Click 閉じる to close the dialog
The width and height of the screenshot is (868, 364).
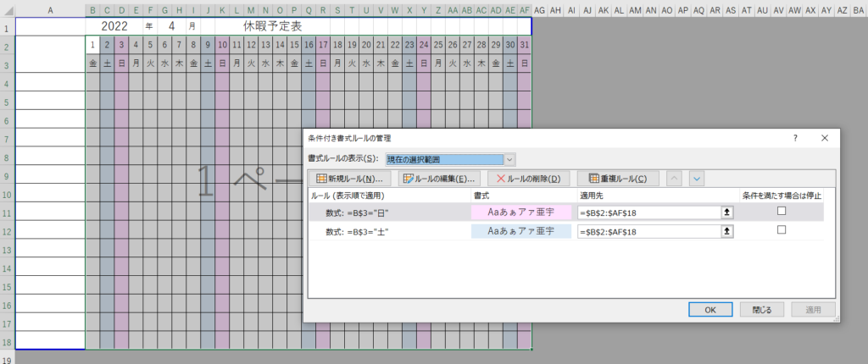click(756, 310)
